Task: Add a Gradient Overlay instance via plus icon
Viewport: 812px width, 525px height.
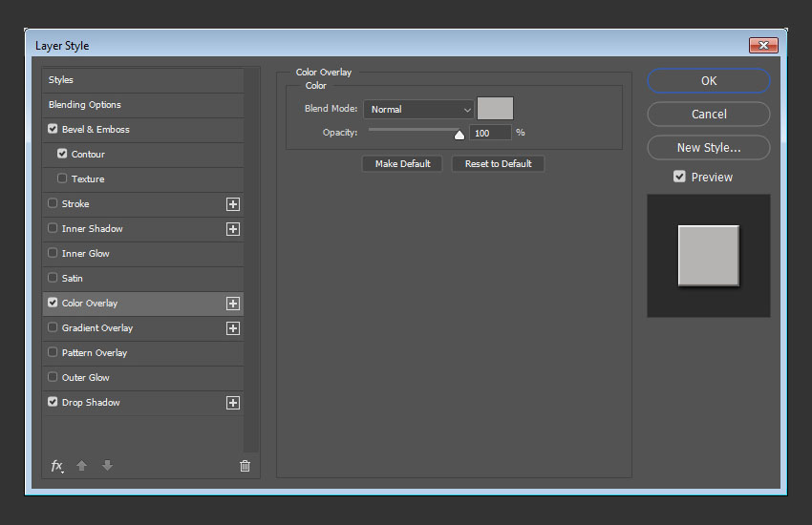Action: coord(232,328)
